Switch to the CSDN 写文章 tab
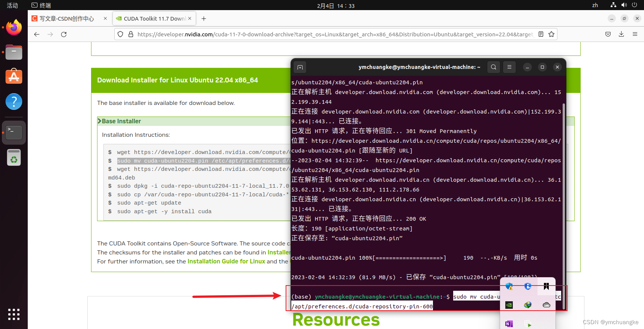The height and width of the screenshot is (329, 644). coord(67,18)
